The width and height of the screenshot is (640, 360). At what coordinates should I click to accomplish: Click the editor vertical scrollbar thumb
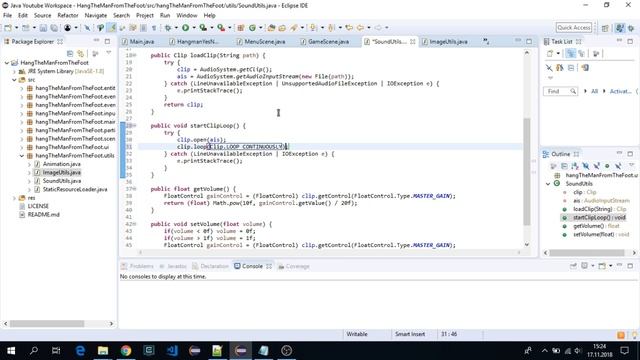pyautogui.click(x=527, y=171)
